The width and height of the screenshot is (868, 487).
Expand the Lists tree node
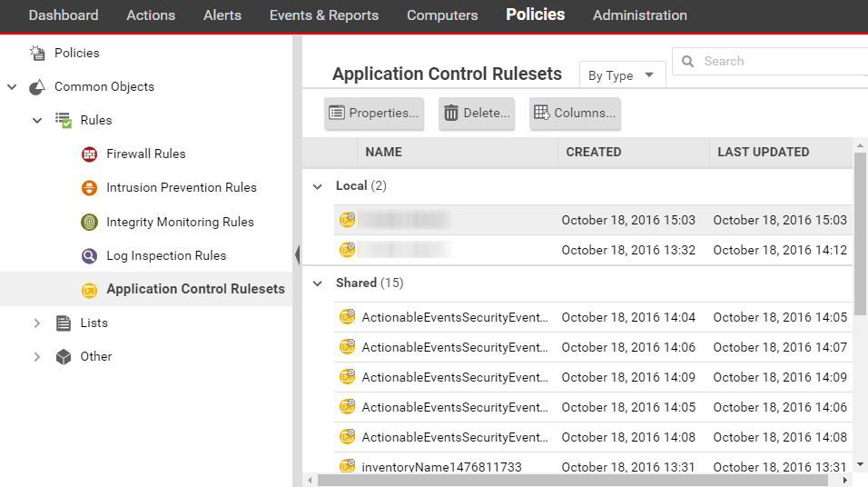tap(37, 323)
